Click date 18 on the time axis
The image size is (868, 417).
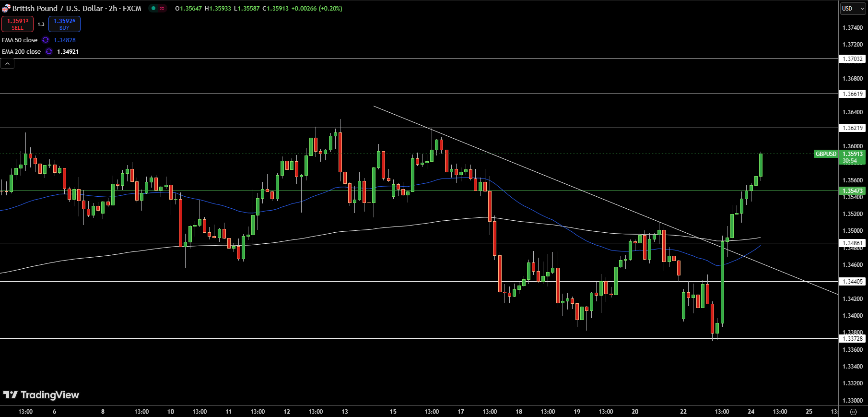click(x=519, y=412)
